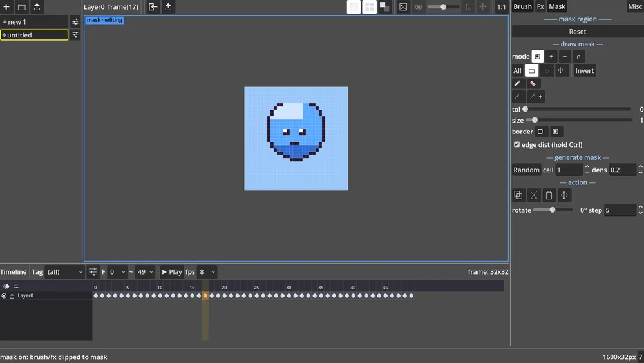This screenshot has height=363, width=644.
Task: Toggle the Layer0 lock icon
Action: point(12,296)
